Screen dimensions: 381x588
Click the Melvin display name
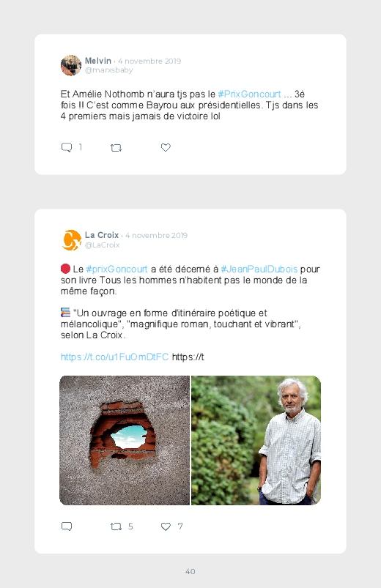coord(98,61)
